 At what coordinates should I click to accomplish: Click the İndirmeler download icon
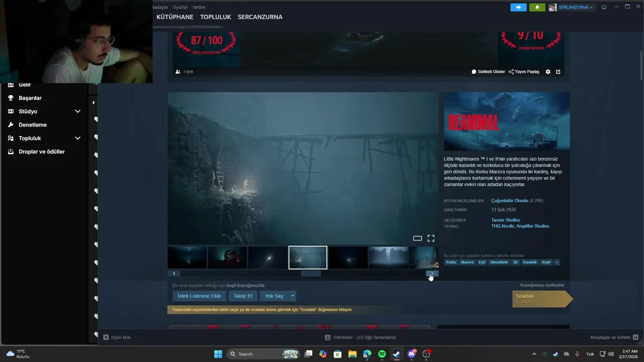[x=328, y=337]
